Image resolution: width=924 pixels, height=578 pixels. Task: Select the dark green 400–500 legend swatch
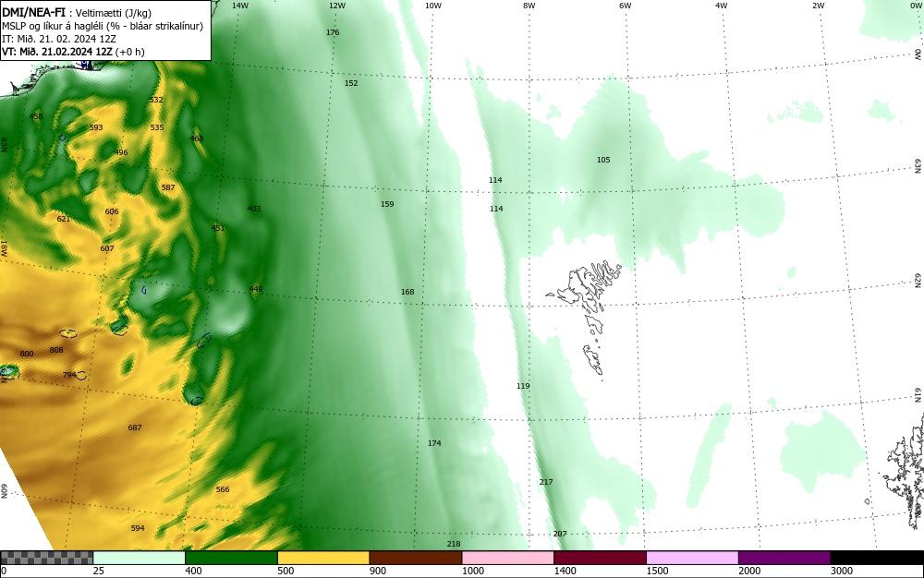[x=231, y=558]
